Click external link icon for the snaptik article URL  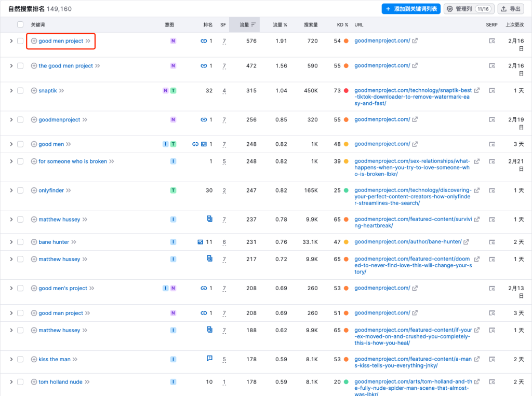click(x=477, y=90)
